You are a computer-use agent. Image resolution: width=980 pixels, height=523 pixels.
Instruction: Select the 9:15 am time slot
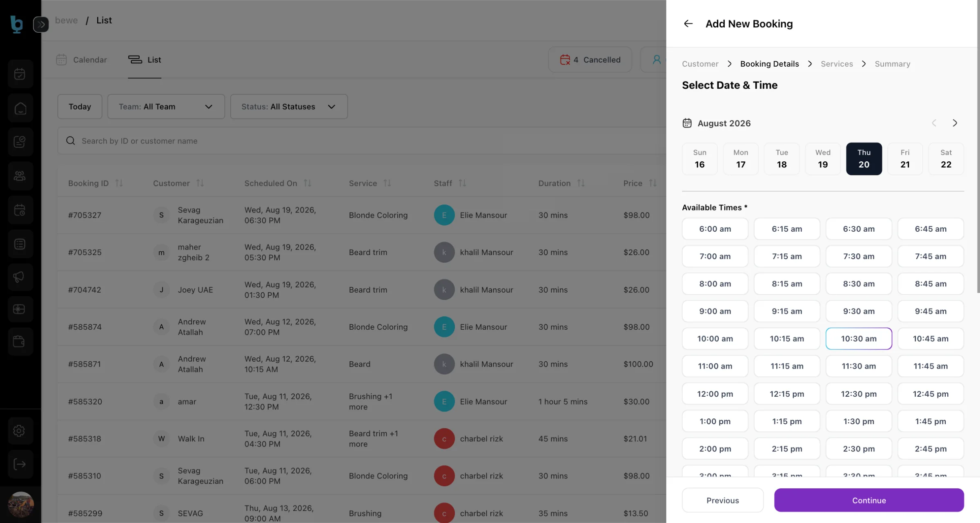tap(787, 311)
